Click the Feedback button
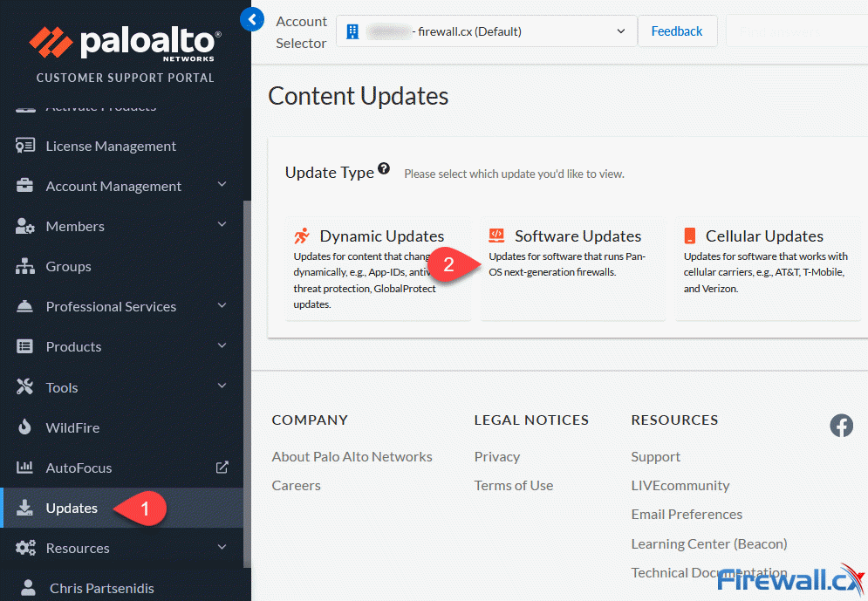The image size is (868, 601). [677, 31]
